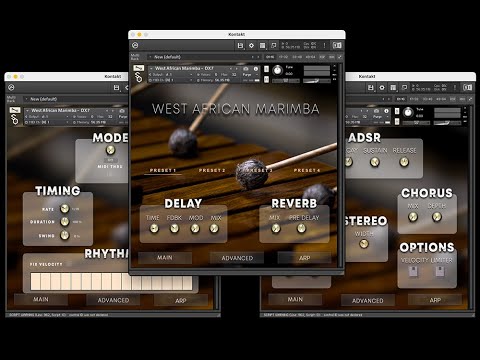Click the save icon in right window
The width and height of the screenshot is (480, 360).
click(371, 88)
